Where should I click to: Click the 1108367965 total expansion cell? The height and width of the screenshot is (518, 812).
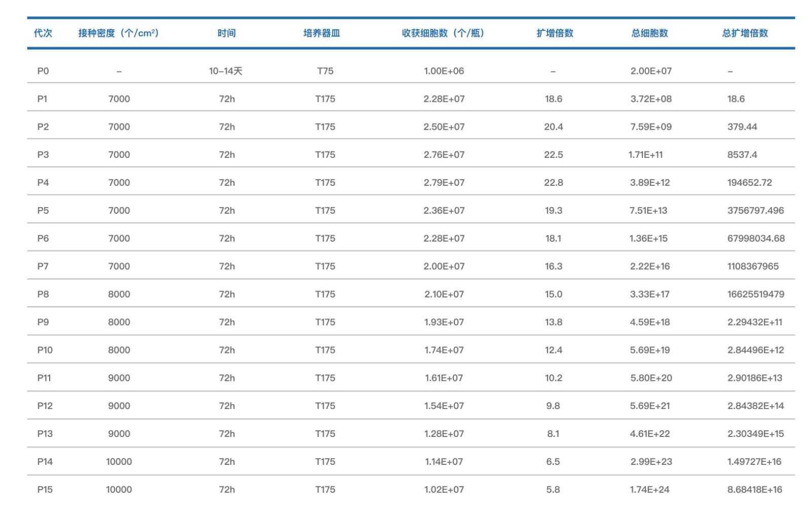(x=753, y=266)
